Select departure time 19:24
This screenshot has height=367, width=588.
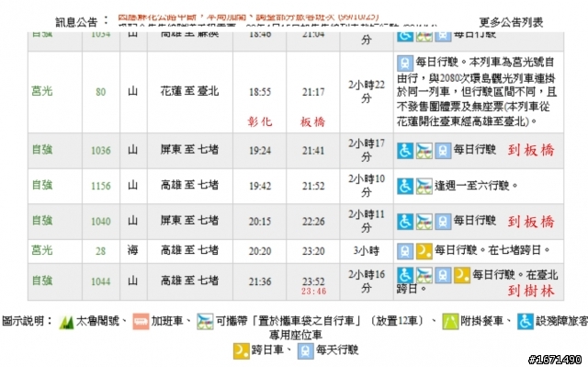tap(260, 151)
